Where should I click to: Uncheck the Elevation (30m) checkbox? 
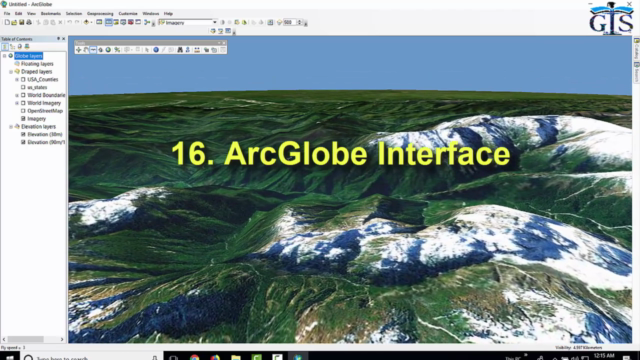pos(23,134)
